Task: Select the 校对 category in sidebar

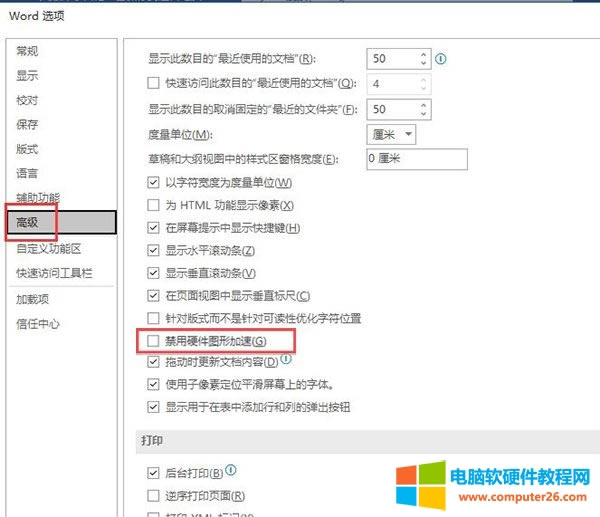Action: (27, 100)
